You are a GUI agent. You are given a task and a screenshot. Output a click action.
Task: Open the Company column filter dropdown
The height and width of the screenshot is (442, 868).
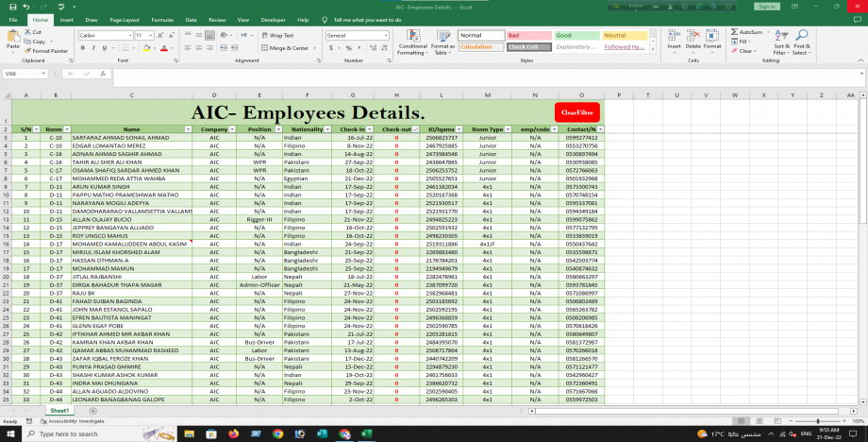(232, 129)
